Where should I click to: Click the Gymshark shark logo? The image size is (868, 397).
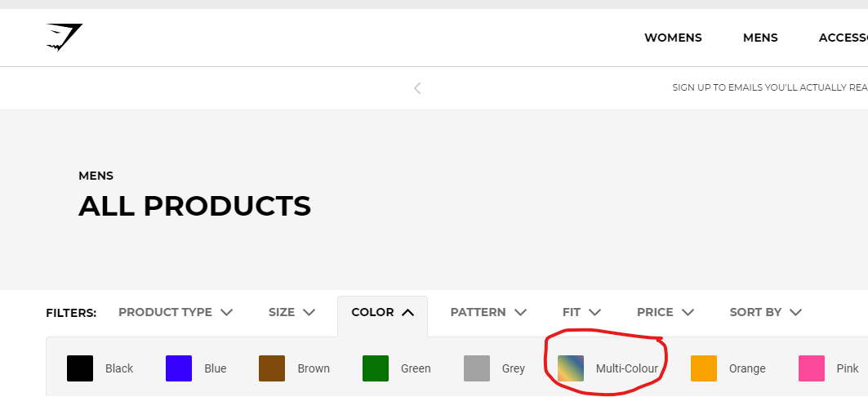65,38
